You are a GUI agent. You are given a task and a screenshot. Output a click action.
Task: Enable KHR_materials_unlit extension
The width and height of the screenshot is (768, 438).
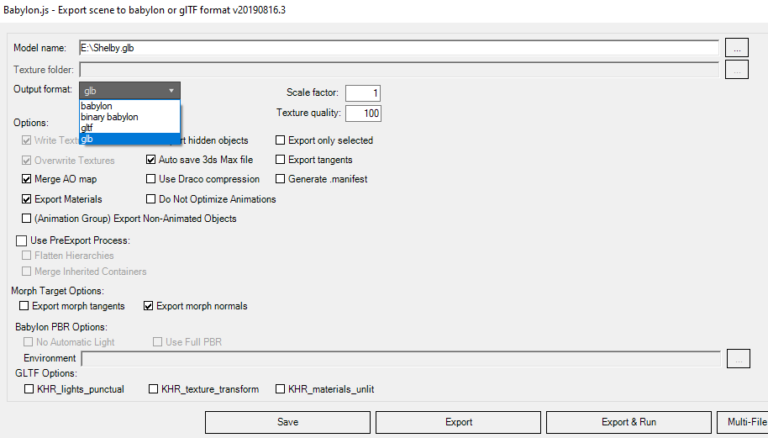point(280,389)
